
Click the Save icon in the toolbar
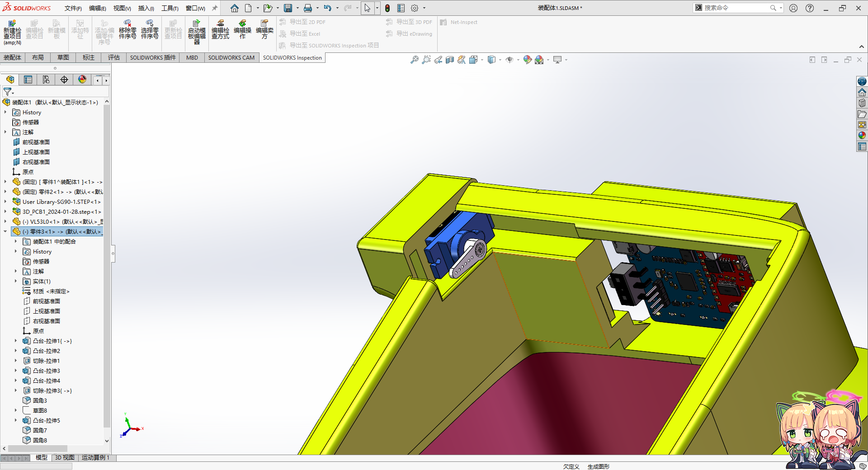point(288,8)
